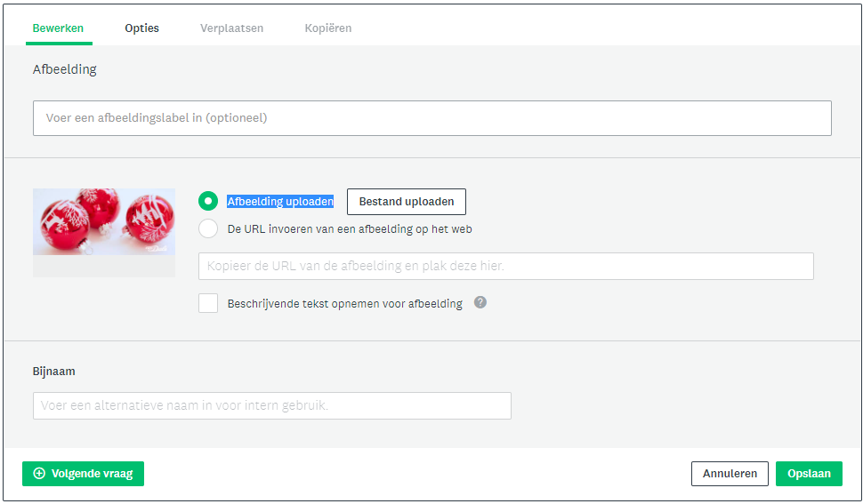Select the Bewerken tab

tap(58, 28)
